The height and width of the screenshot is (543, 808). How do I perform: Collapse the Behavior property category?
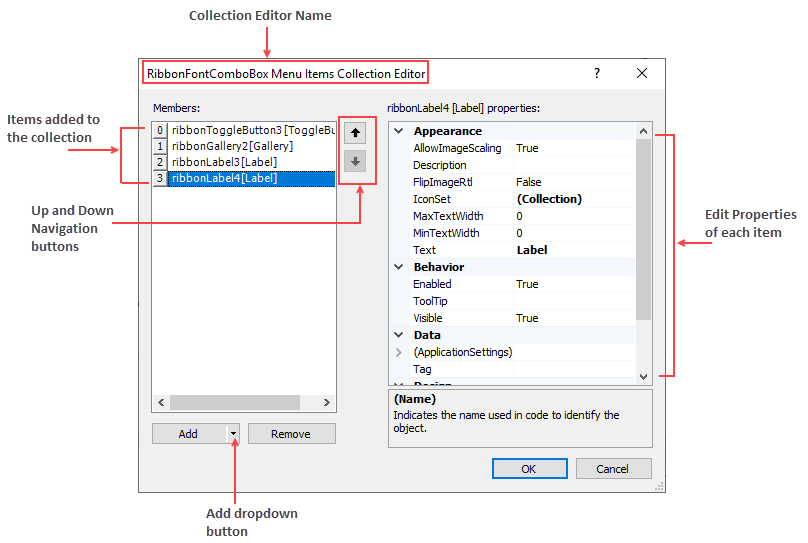(x=398, y=267)
